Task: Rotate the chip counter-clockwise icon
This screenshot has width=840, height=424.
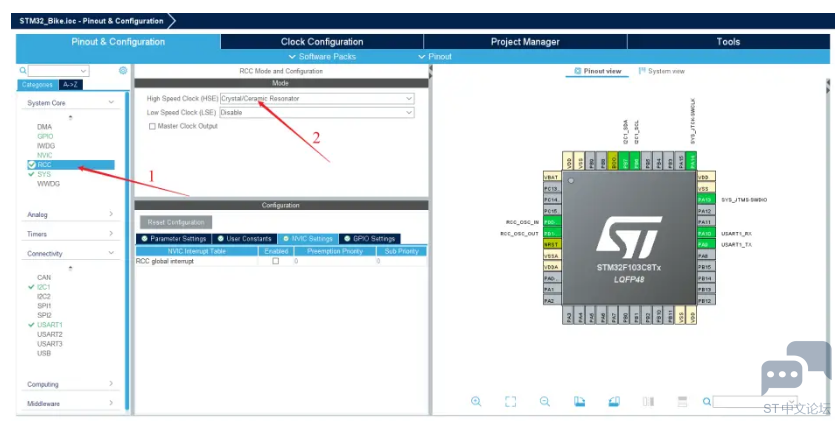Action: tap(614, 401)
